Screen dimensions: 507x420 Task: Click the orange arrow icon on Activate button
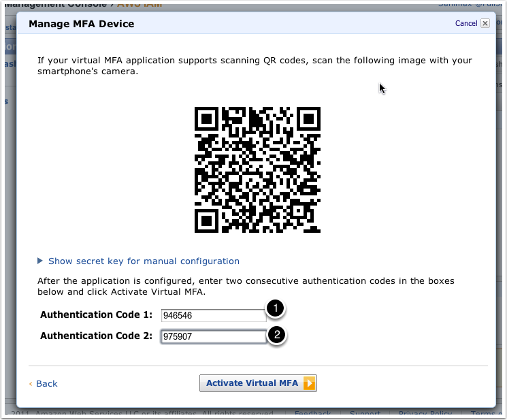tap(309, 383)
